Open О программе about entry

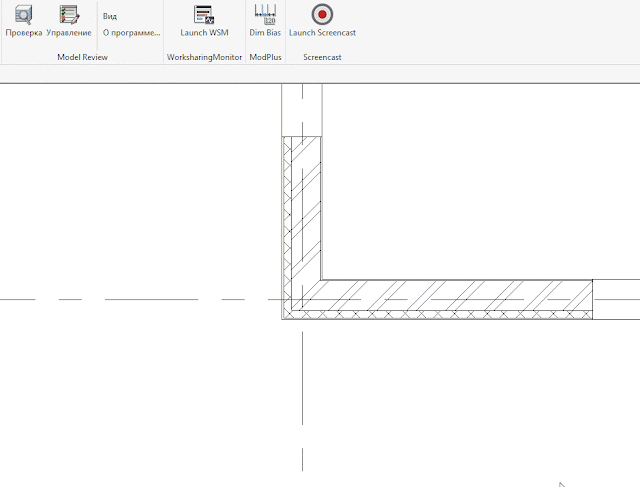(131, 33)
